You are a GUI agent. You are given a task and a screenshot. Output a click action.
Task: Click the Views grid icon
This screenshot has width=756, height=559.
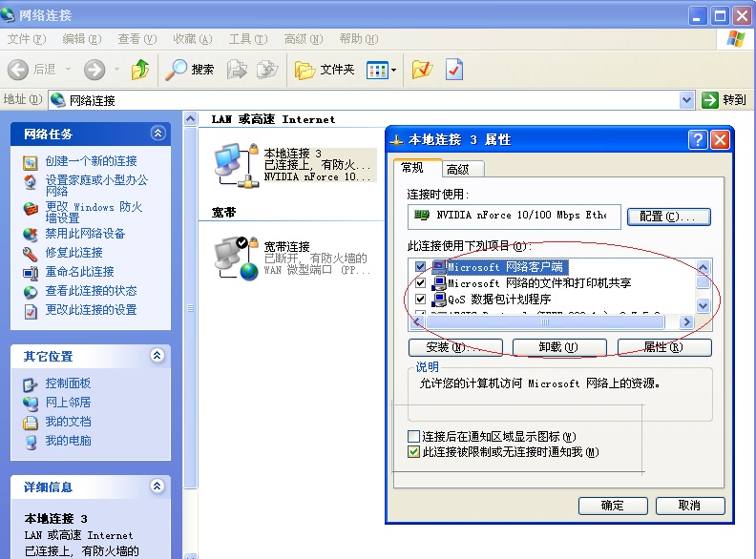[x=377, y=71]
